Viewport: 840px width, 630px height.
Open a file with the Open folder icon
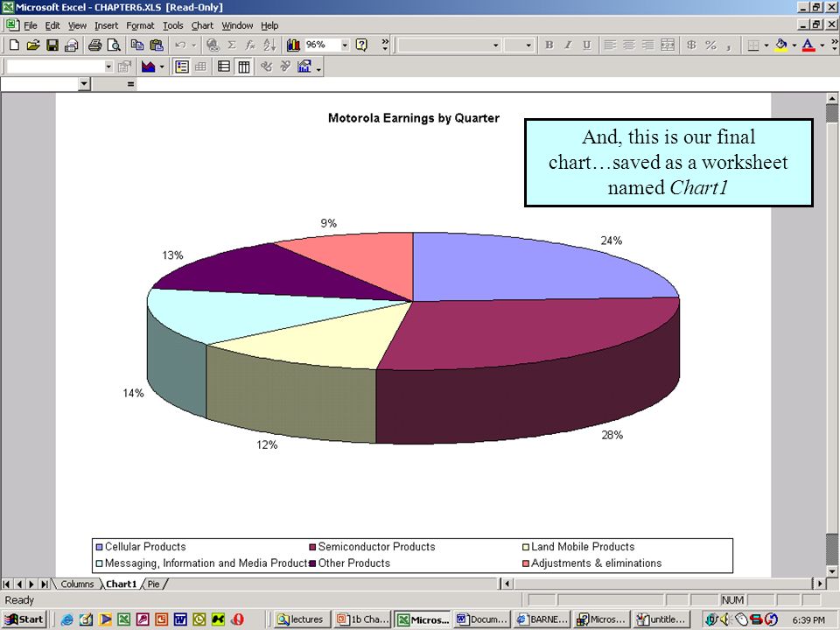33,45
